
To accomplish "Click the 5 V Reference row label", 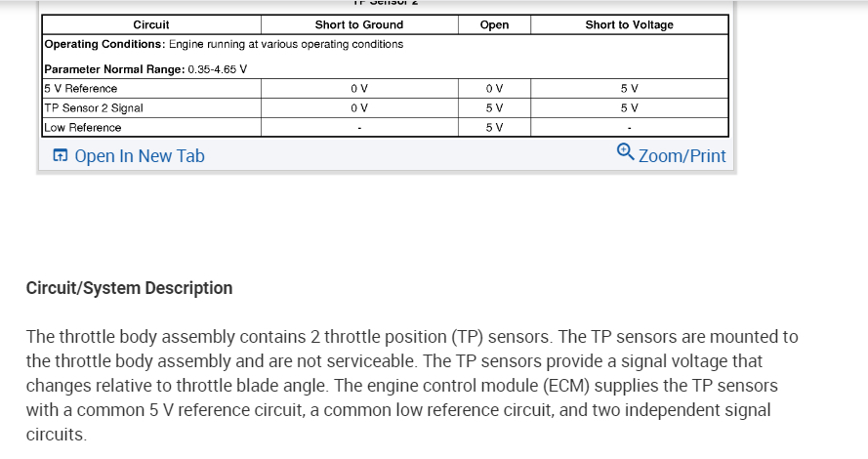I will point(81,89).
